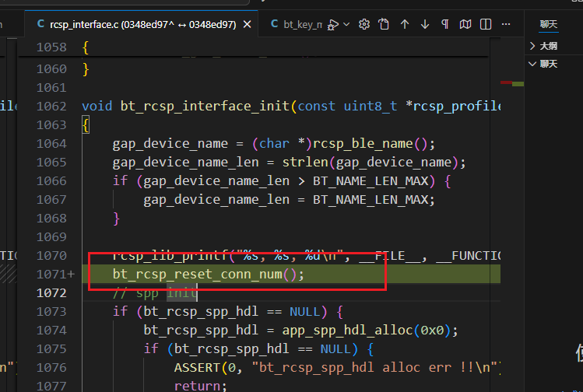Click the // spp init comment
583x392 pixels.
click(x=155, y=293)
